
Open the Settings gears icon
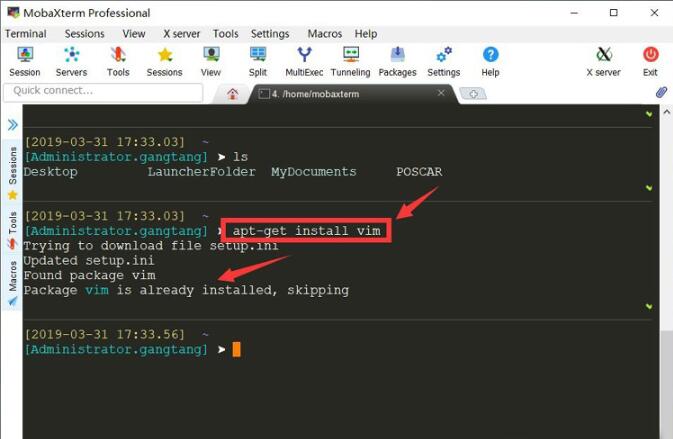[444, 61]
